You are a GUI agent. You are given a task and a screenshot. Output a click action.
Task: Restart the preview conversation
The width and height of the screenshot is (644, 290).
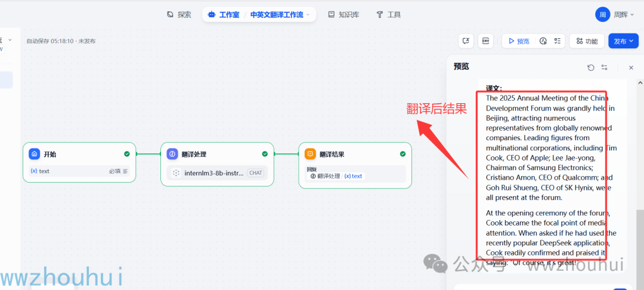[590, 67]
